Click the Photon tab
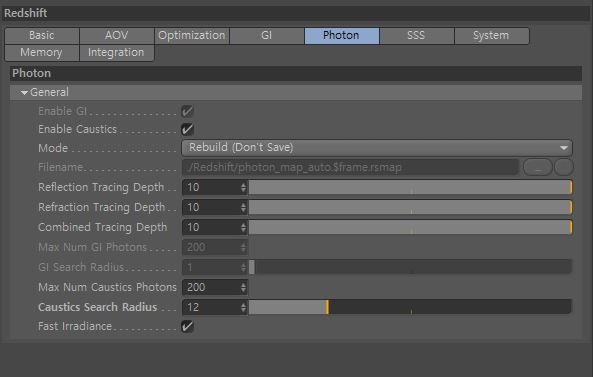The width and height of the screenshot is (593, 377). 342,36
